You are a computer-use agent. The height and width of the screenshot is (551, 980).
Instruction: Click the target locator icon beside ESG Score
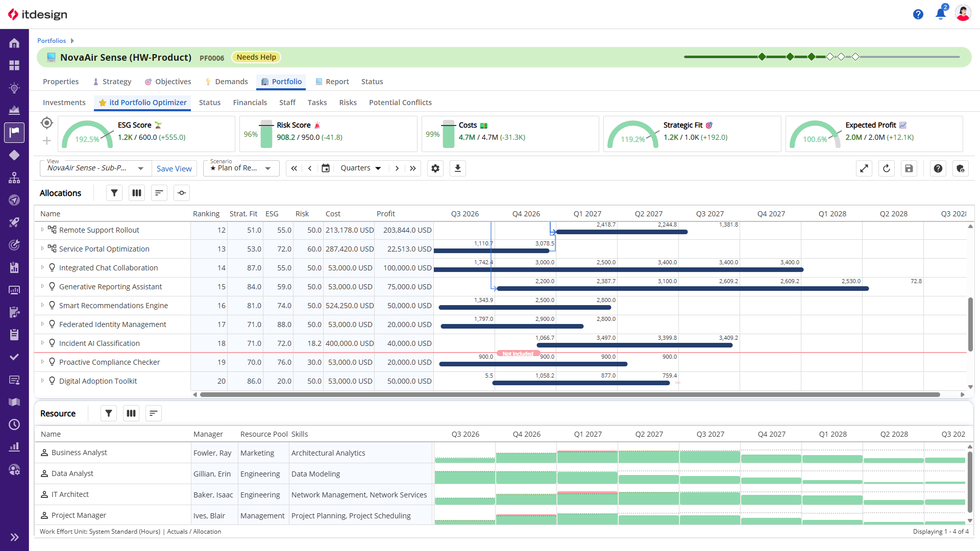(46, 123)
